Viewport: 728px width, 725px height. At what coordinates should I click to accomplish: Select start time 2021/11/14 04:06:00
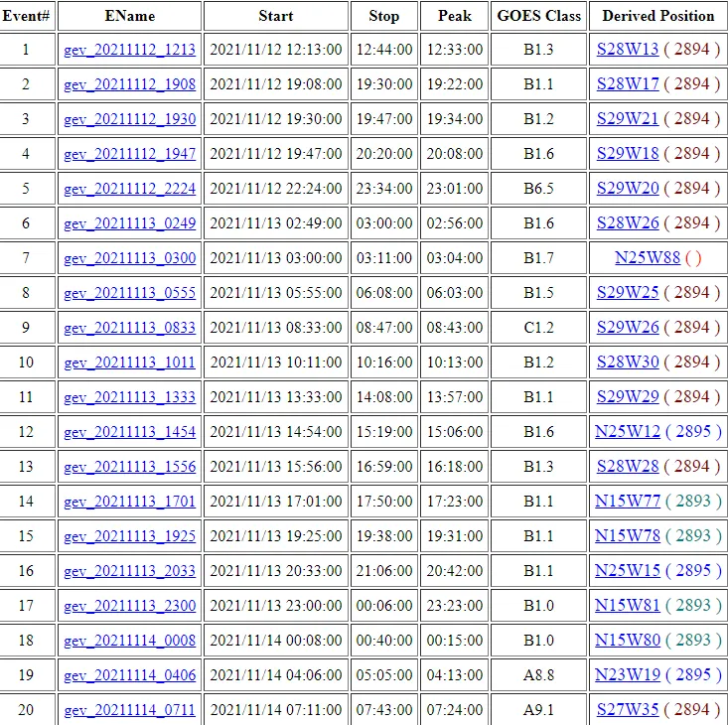coord(276,675)
